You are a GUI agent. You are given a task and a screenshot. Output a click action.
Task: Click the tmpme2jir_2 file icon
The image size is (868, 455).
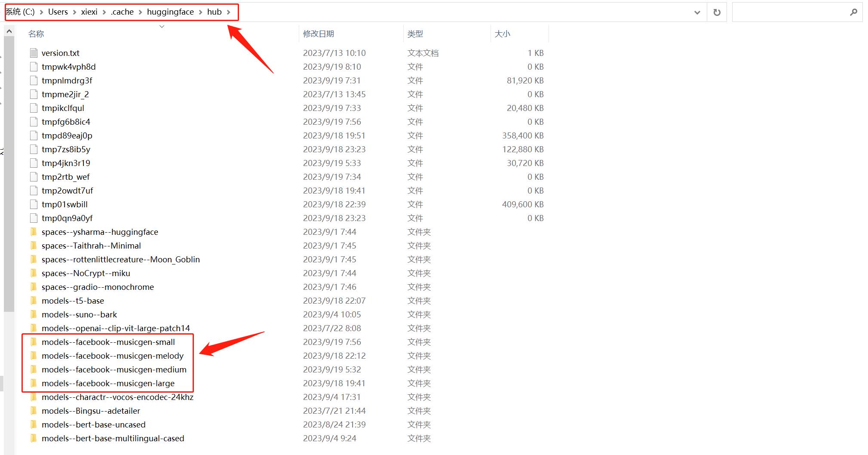tap(34, 94)
